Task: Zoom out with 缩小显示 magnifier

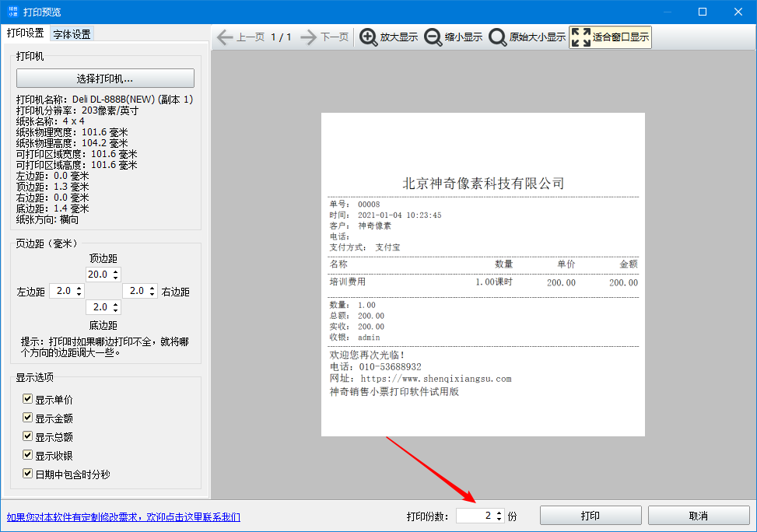Action: [454, 37]
